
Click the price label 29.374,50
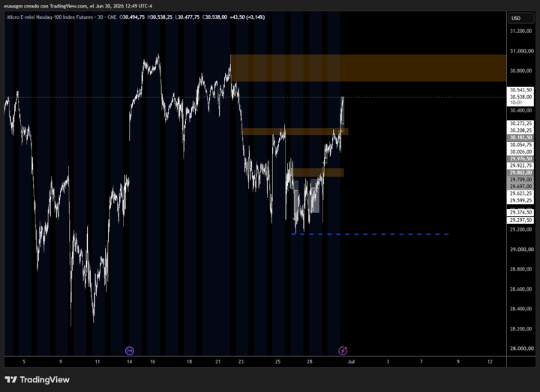(520, 212)
